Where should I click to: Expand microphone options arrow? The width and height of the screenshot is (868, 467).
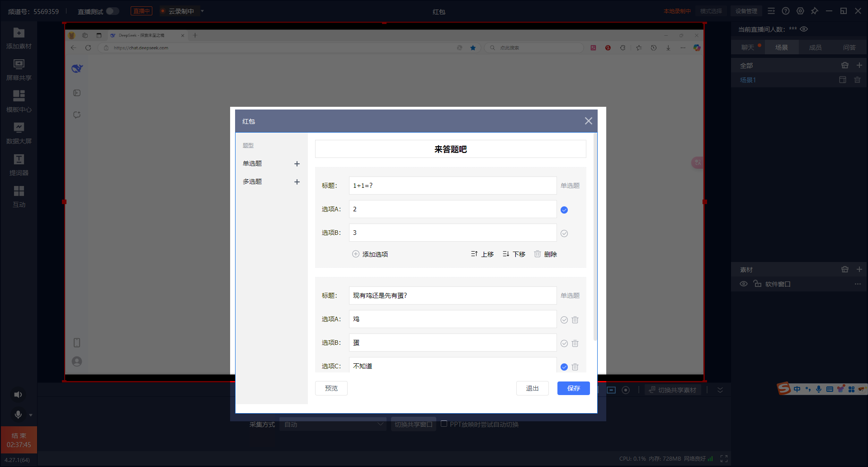coord(31,415)
